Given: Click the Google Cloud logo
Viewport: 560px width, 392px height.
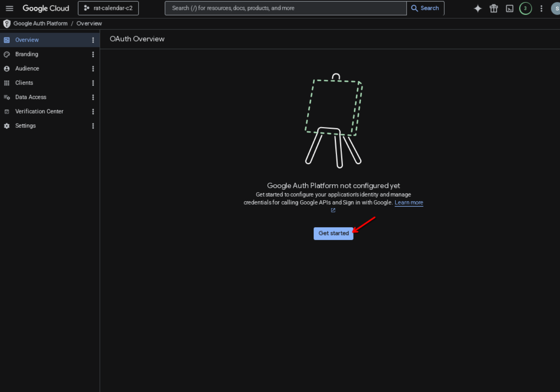Looking at the screenshot, I should pos(46,8).
